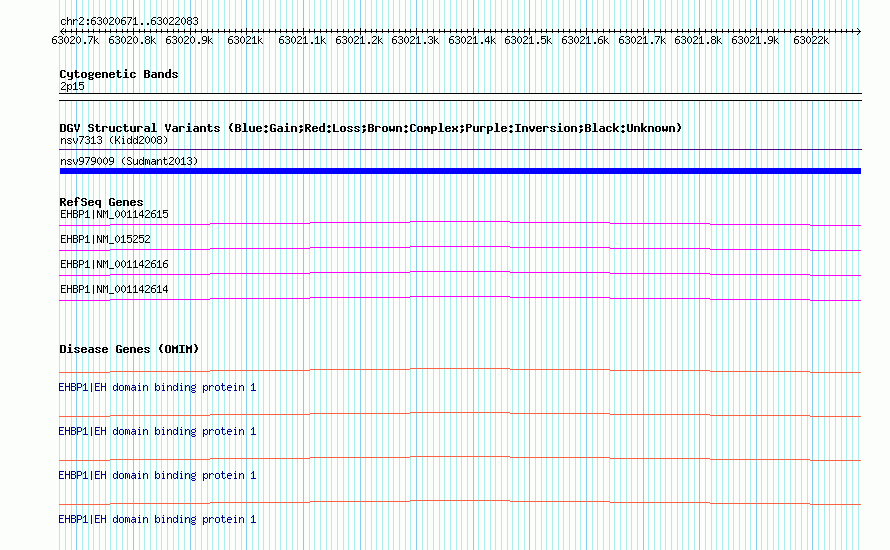Click the 63021.3k ruler tick label
This screenshot has width=890, height=550.
pos(415,40)
